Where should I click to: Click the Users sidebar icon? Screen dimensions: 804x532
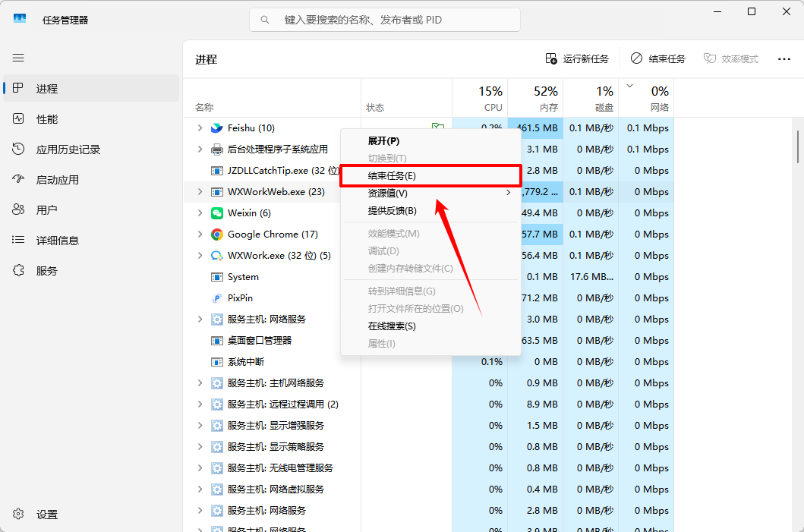tap(18, 209)
